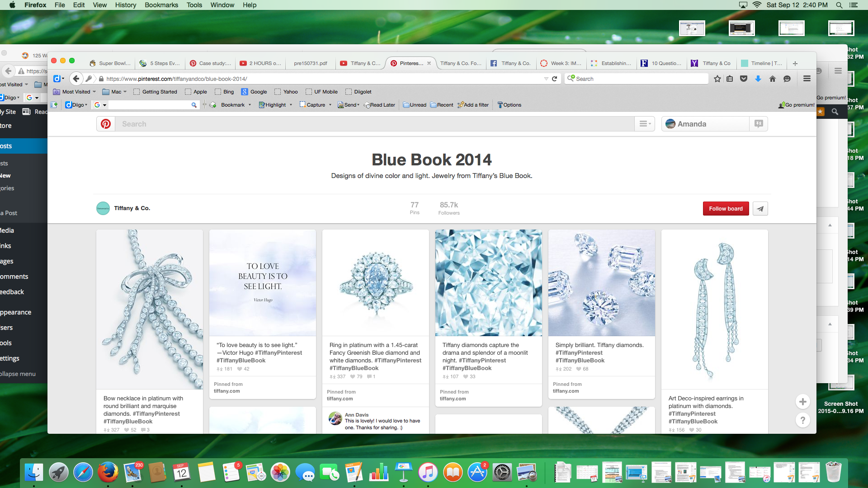Screen dimensions: 868x488
Task: Open the History menu in menu bar
Action: [125, 5]
